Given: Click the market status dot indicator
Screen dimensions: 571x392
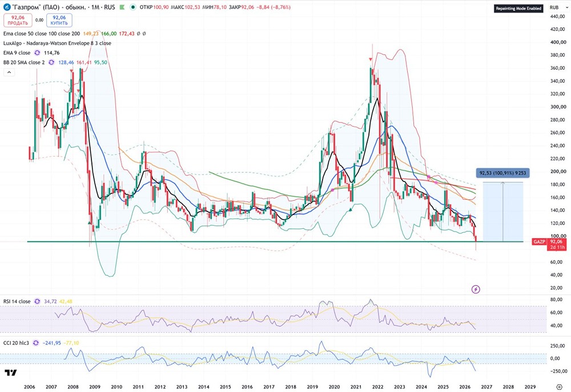Looking at the screenshot, I should click(133, 7).
